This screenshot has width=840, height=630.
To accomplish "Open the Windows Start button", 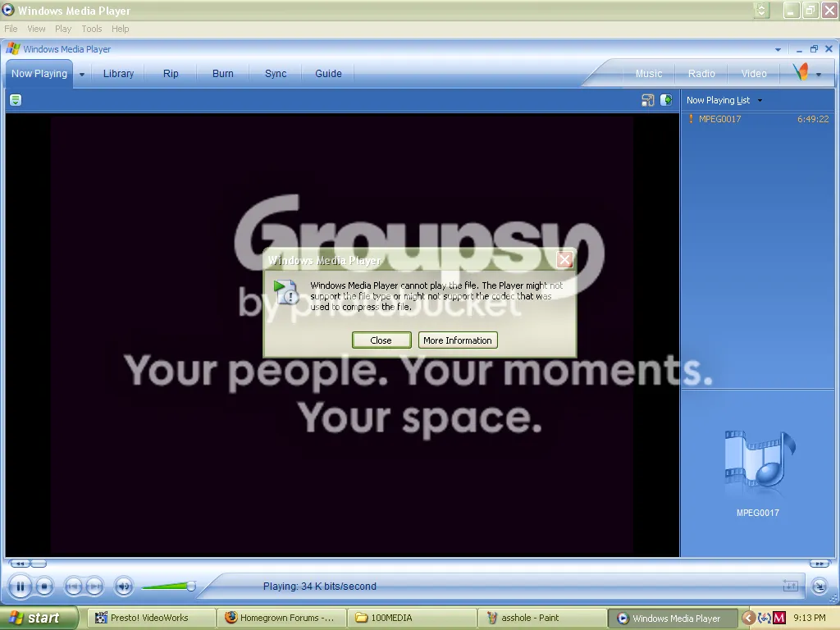I will pos(38,618).
